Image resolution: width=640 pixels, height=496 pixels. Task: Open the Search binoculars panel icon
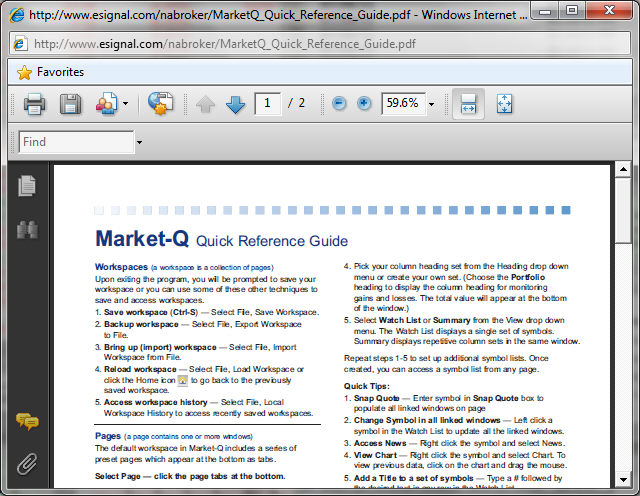coord(27,229)
